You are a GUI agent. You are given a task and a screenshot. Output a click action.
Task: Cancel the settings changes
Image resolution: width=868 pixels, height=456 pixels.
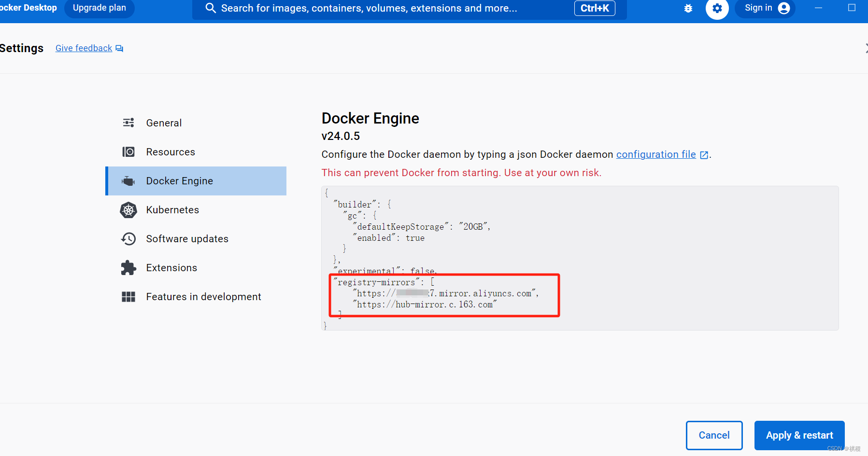coord(714,435)
